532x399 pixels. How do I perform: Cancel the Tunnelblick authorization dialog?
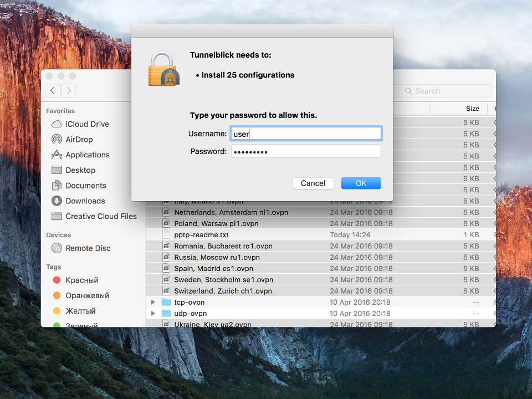coord(313,183)
